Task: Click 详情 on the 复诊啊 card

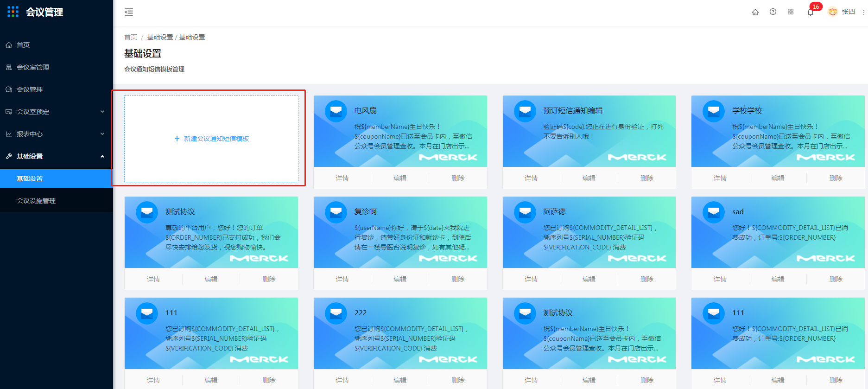Action: 342,279
